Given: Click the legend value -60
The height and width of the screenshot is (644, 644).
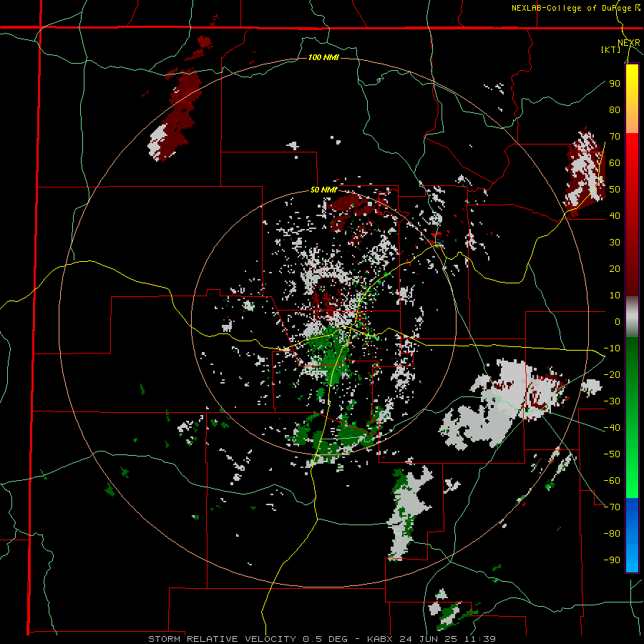Looking at the screenshot, I should (x=612, y=481).
